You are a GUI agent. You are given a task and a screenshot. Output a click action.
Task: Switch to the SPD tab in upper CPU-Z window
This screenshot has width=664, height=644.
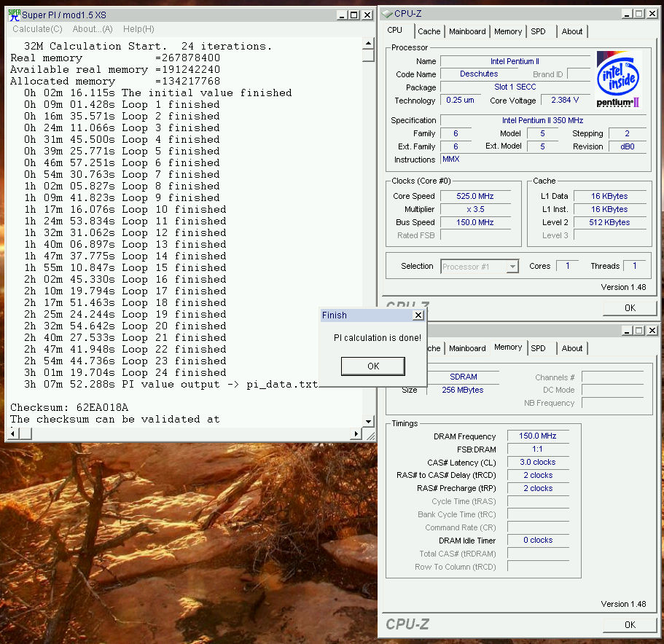[x=538, y=31]
